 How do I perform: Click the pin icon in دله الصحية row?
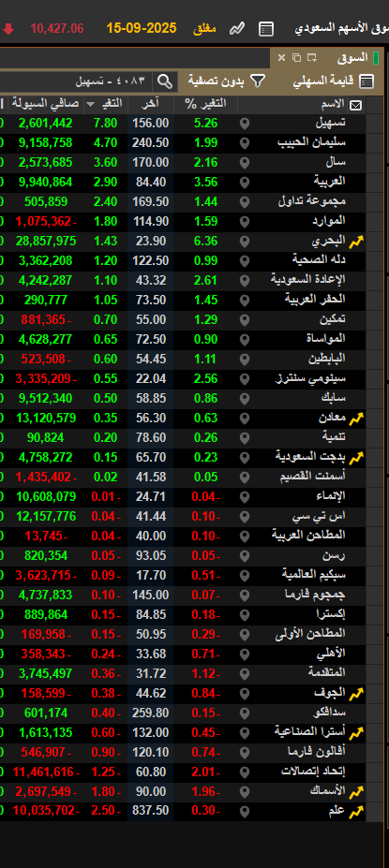point(245,261)
